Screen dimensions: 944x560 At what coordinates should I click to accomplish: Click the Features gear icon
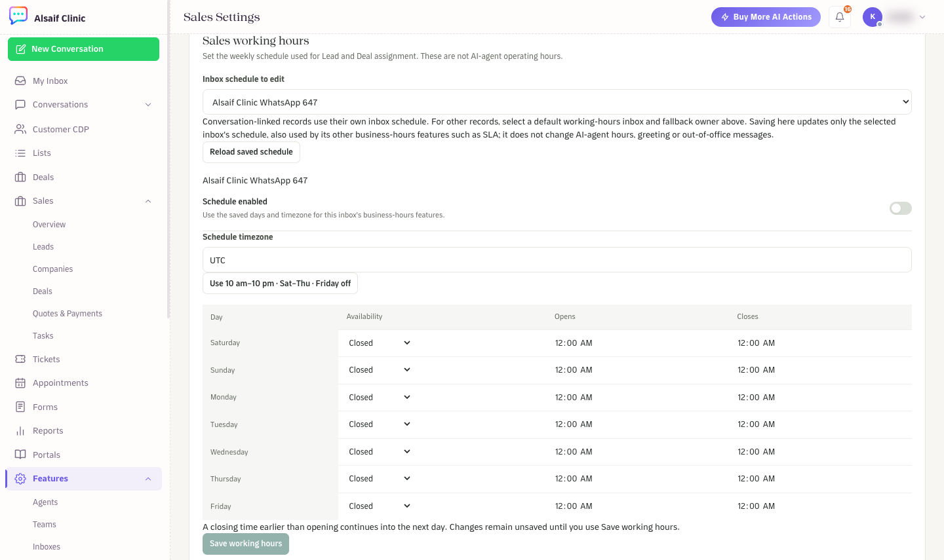(20, 479)
